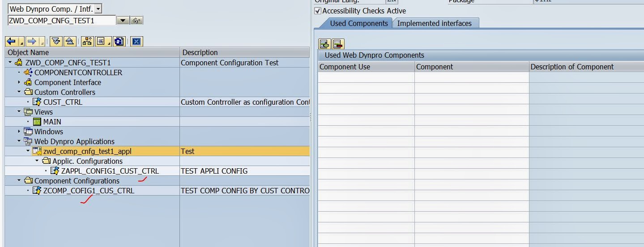Click the blue back arrow navigation icon
This screenshot has width=644, height=247.
click(x=11, y=42)
